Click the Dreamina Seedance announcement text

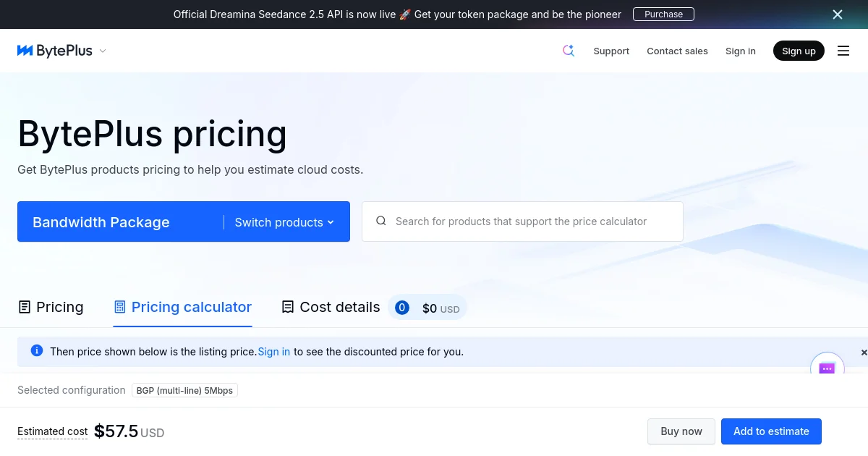pos(397,14)
